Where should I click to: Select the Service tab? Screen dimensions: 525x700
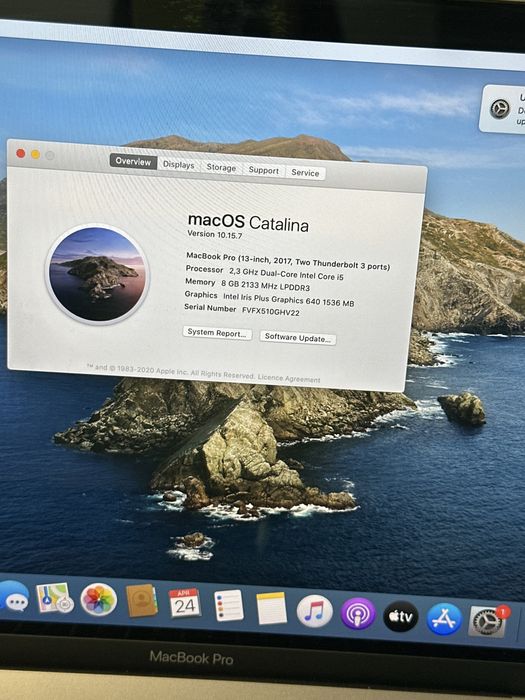[305, 173]
